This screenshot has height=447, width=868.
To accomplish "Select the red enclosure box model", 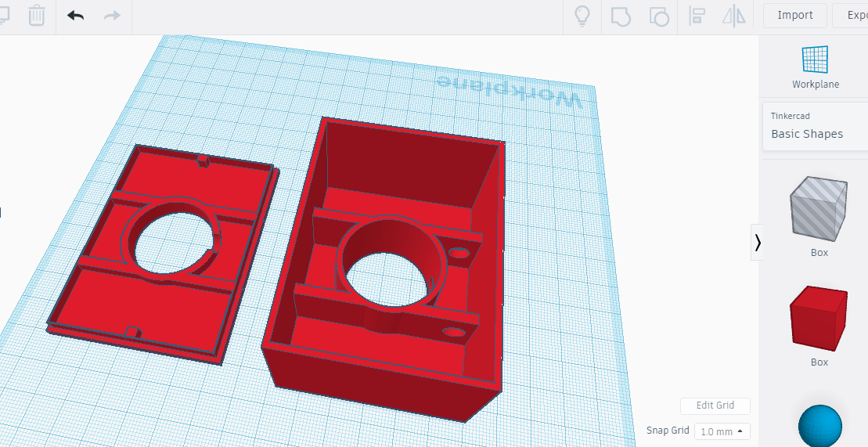I will [x=382, y=269].
